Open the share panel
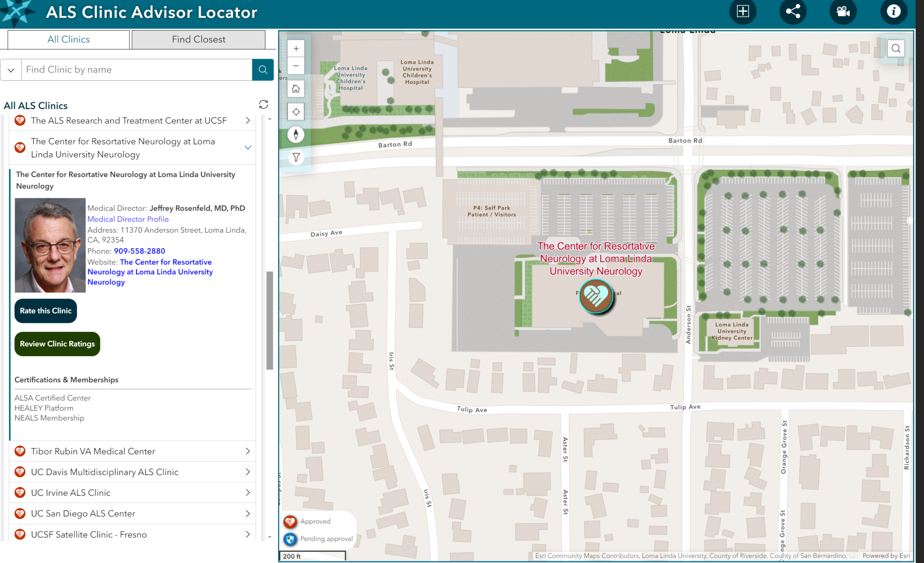924x563 pixels. coord(793,12)
